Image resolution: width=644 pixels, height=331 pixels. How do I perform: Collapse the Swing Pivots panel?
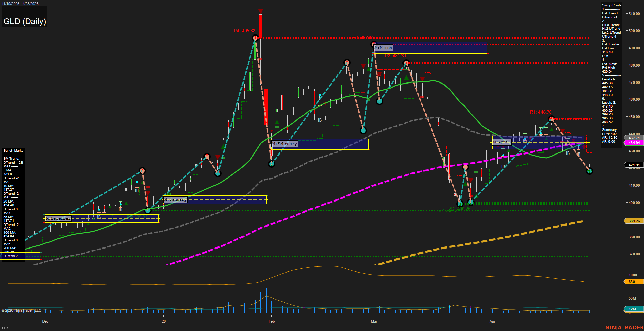tap(612, 5)
